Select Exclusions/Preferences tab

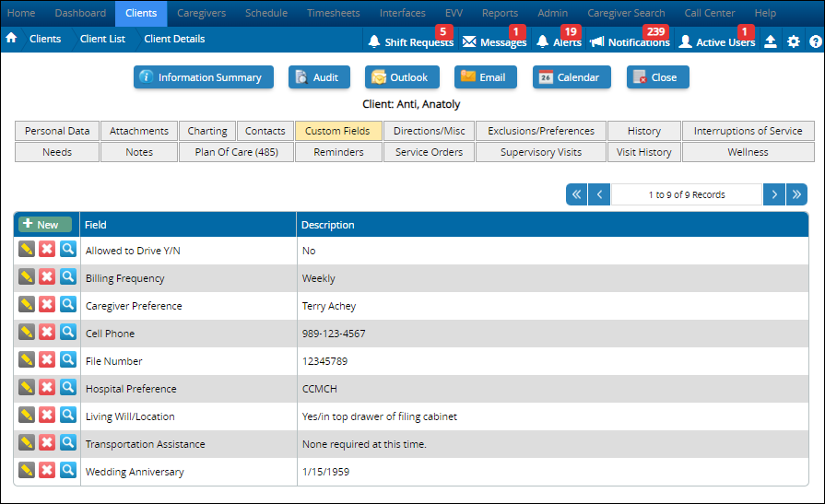541,131
